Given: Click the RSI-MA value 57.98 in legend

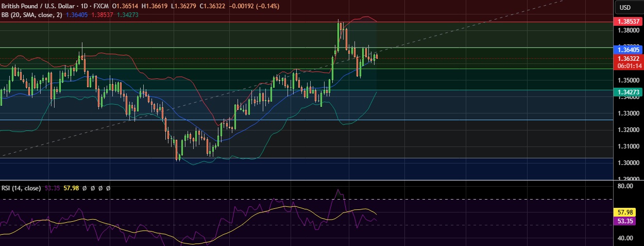Looking at the screenshot, I should [x=71, y=188].
